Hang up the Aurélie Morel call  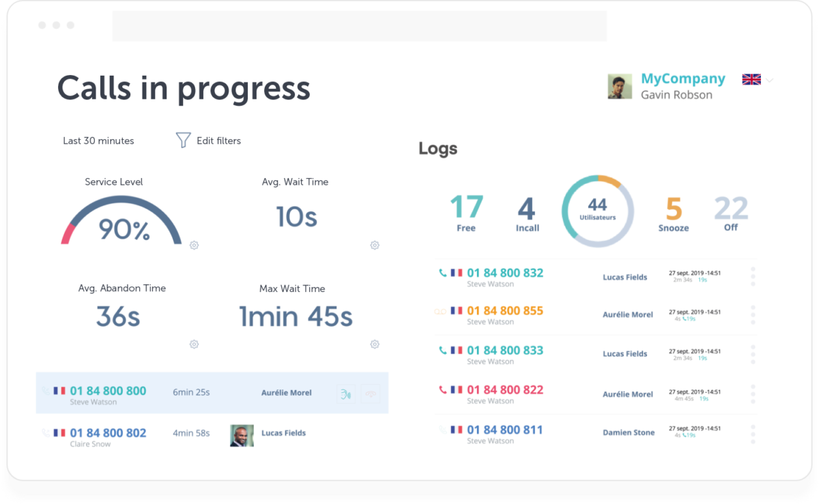coord(371,394)
